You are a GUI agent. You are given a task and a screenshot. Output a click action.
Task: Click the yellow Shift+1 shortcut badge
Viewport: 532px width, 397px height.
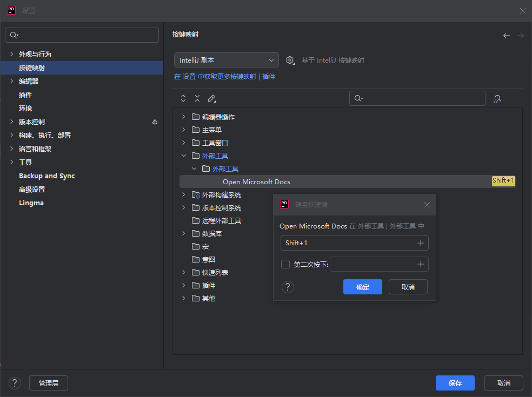click(503, 181)
